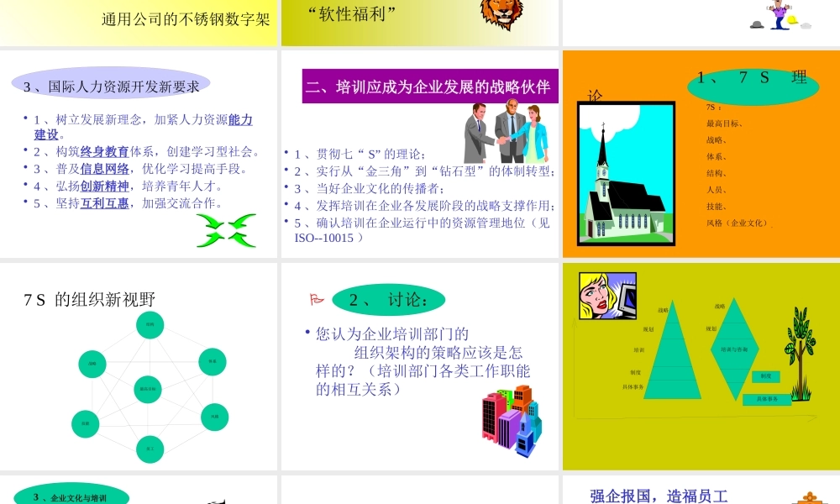
Task: Click the lion head clip art
Action: pos(501,14)
